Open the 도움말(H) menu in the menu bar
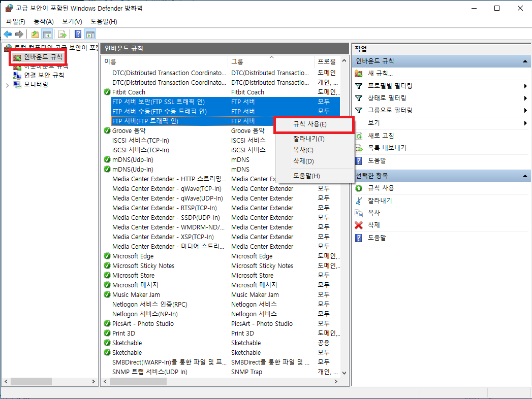 (x=104, y=22)
